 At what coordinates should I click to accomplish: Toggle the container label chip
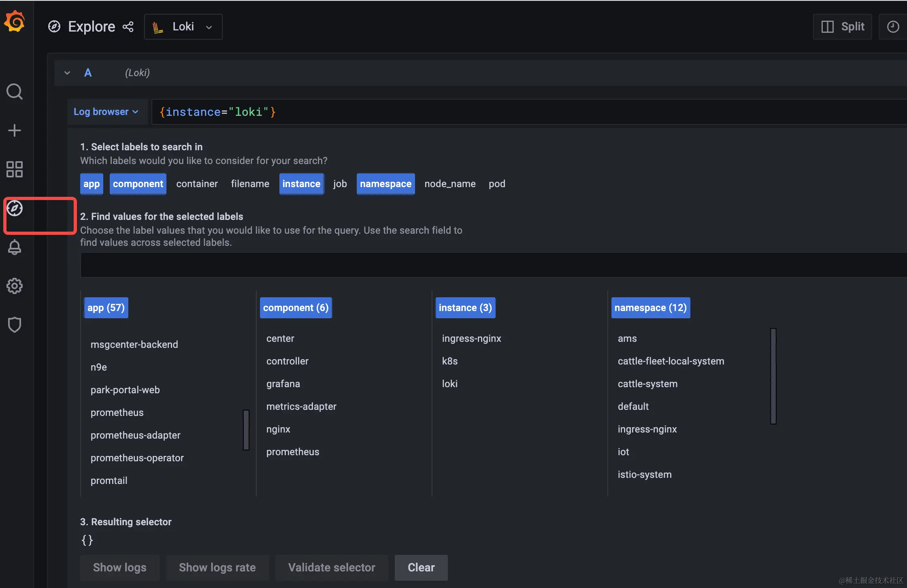[197, 184]
